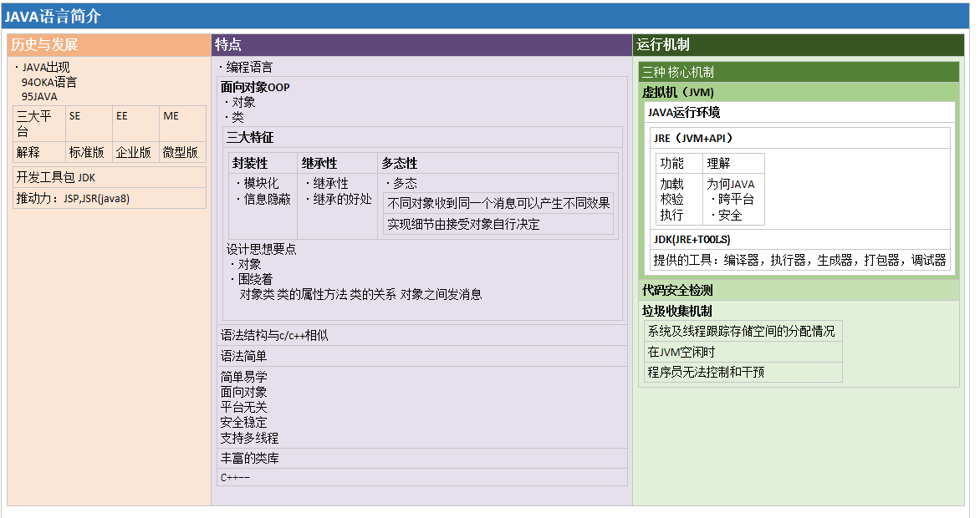980x518 pixels.
Task: Select the 垃圾收集机制 heading
Action: (677, 311)
